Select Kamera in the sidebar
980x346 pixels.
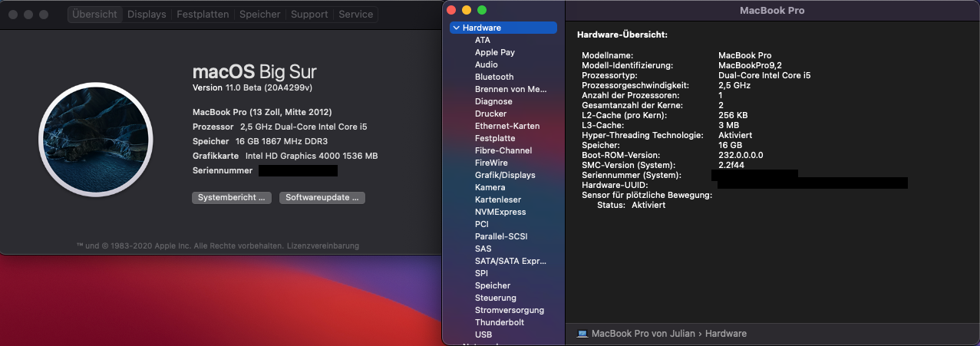point(490,187)
